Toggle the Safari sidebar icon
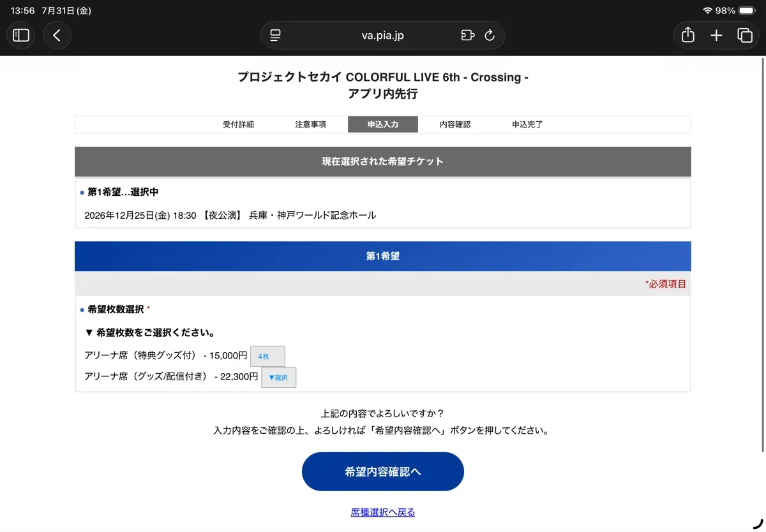The width and height of the screenshot is (766, 532). [21, 35]
